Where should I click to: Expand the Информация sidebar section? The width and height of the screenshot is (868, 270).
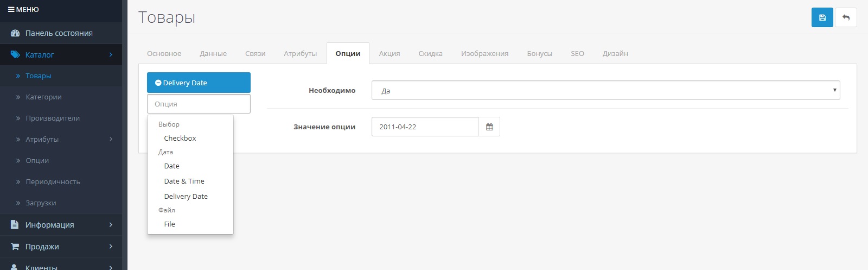111,225
